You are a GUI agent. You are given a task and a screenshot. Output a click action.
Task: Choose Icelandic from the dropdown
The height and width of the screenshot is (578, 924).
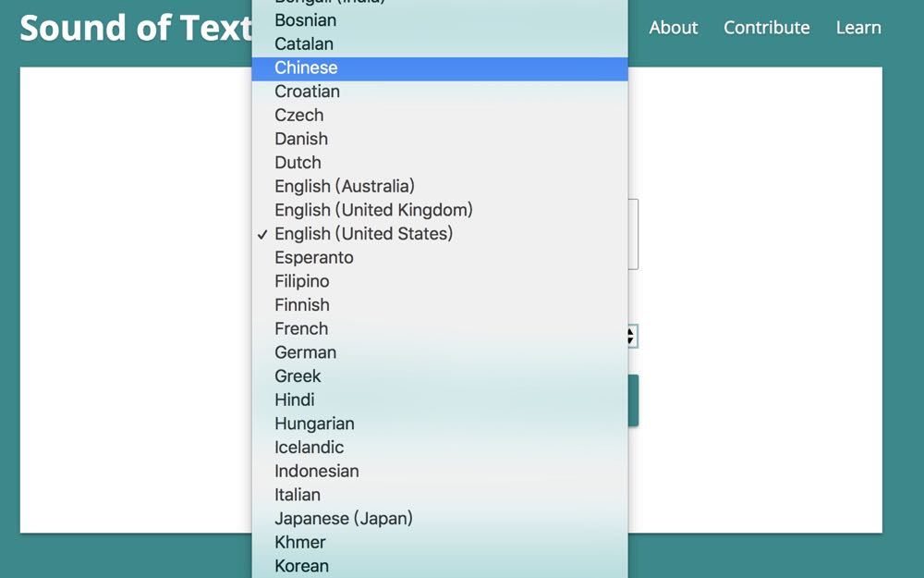[x=440, y=447]
